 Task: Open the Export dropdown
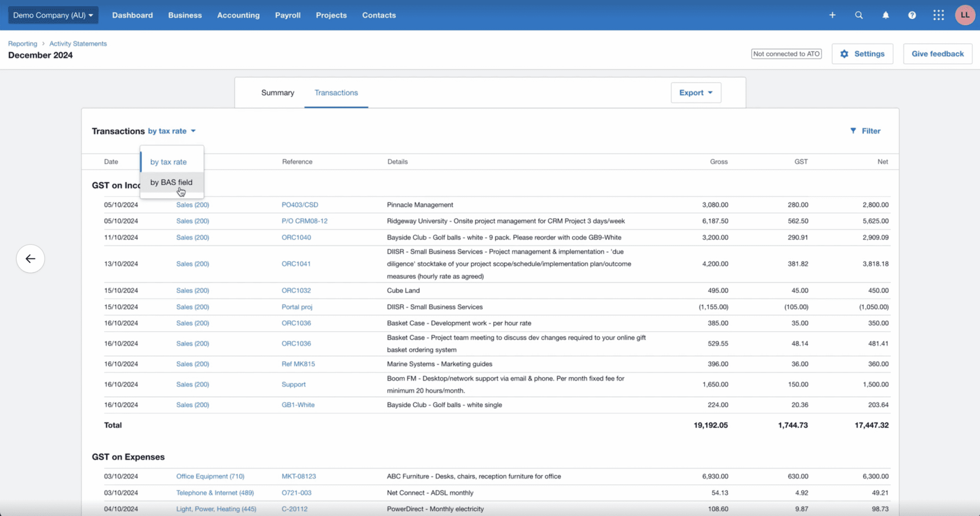695,92
